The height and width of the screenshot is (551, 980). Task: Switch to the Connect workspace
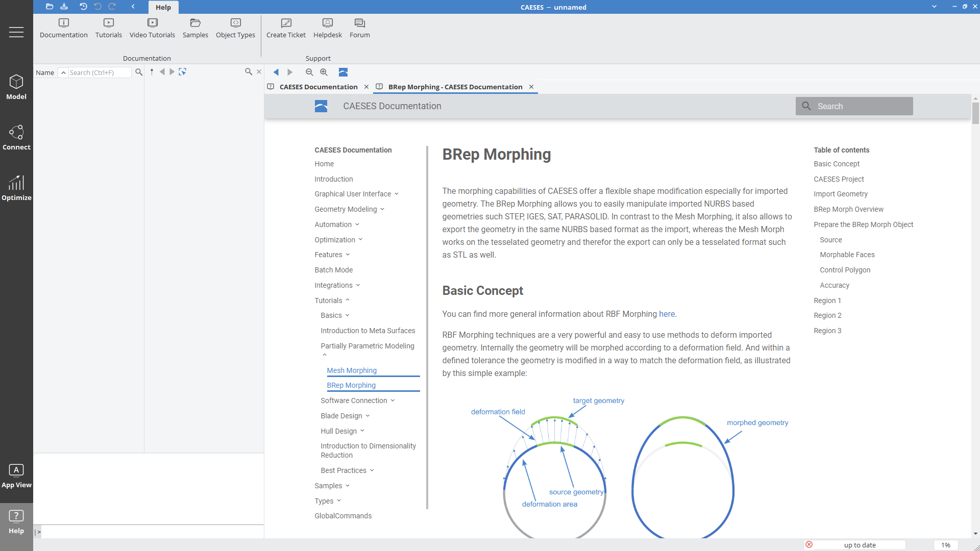coord(16,138)
